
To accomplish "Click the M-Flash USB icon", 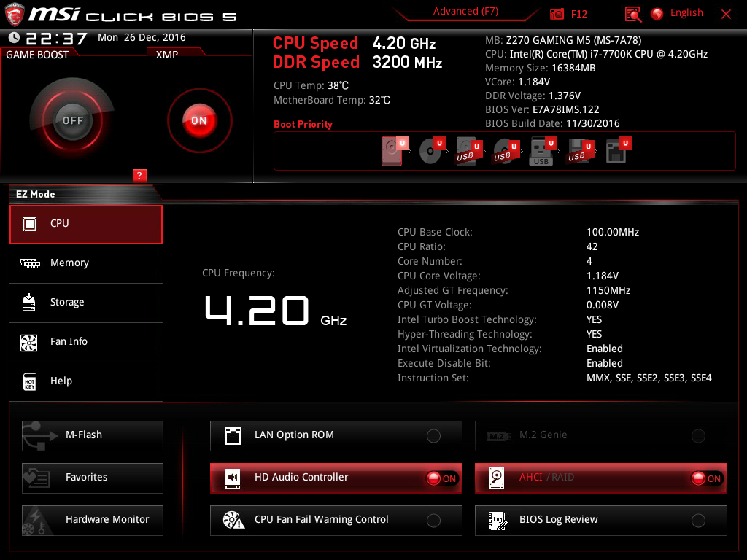I will coord(40,436).
